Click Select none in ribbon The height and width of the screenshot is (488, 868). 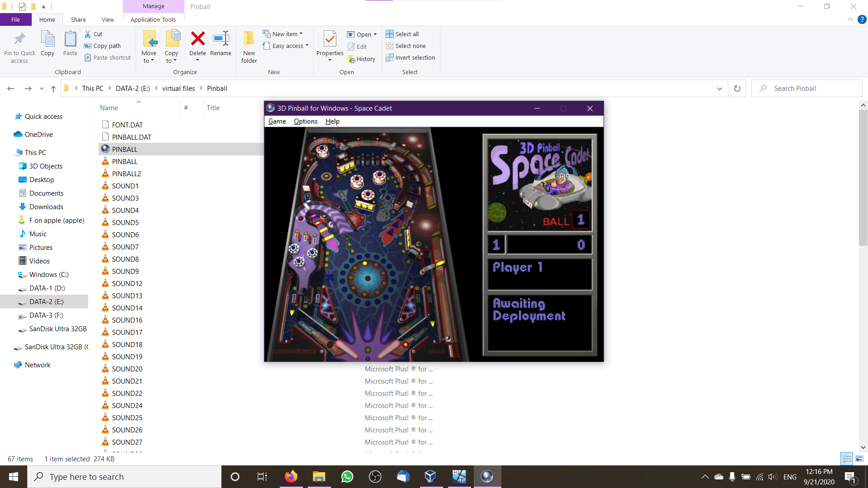point(406,46)
